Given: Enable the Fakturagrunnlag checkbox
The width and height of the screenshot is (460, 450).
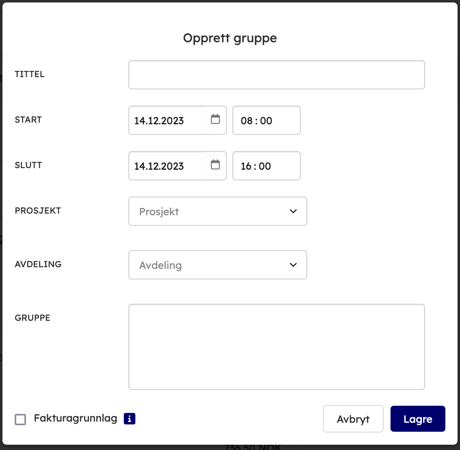Looking at the screenshot, I should click(20, 419).
